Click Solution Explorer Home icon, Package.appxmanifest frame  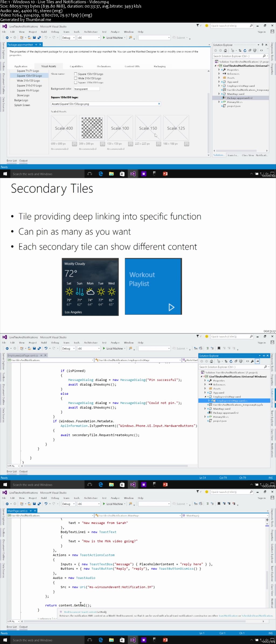tap(225, 50)
